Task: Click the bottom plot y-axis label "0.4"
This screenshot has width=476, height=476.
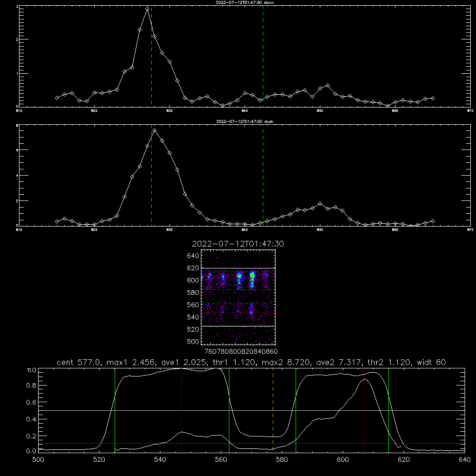Action: [31, 419]
